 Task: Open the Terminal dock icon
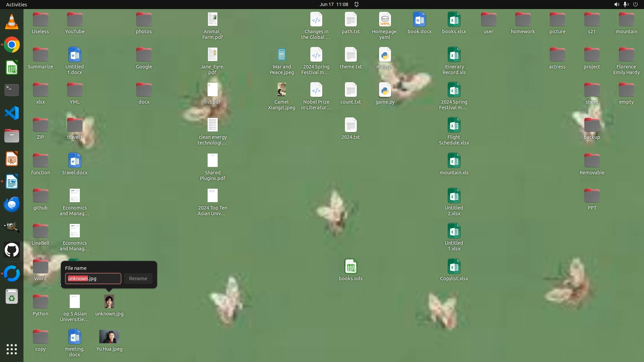pos(12,90)
